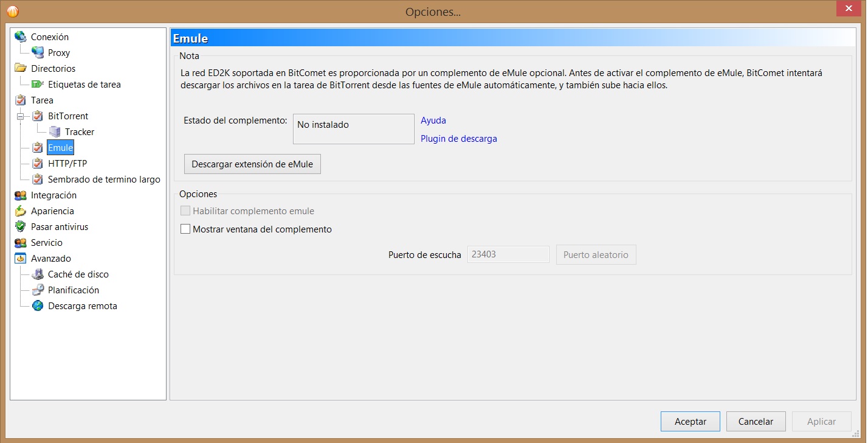The width and height of the screenshot is (868, 443).
Task: Click the Planificación icon
Action: [x=38, y=290]
